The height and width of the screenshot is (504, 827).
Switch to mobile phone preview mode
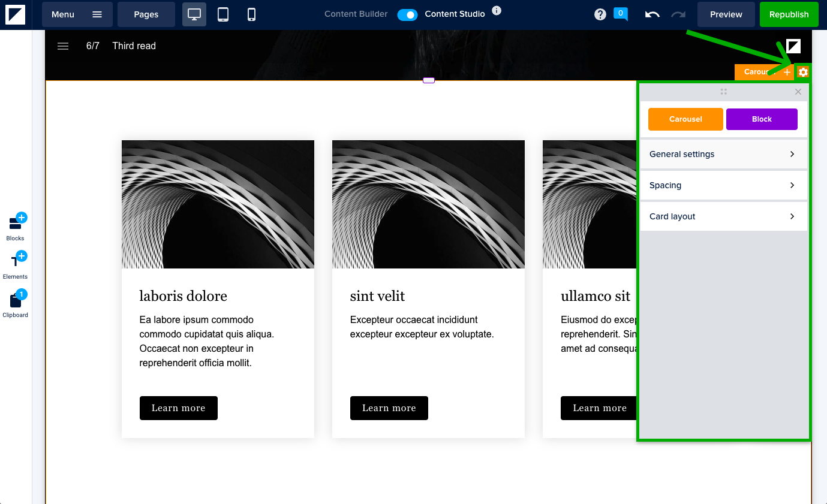(252, 14)
